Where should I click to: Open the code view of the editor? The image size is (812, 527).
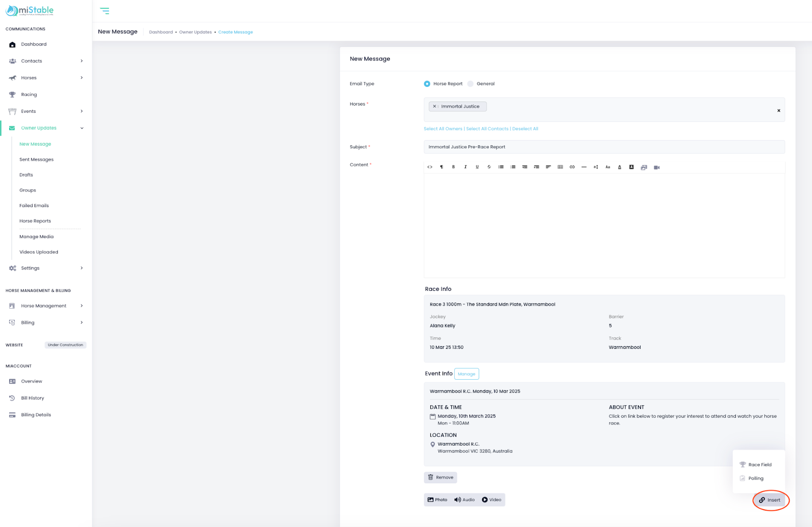click(x=430, y=167)
